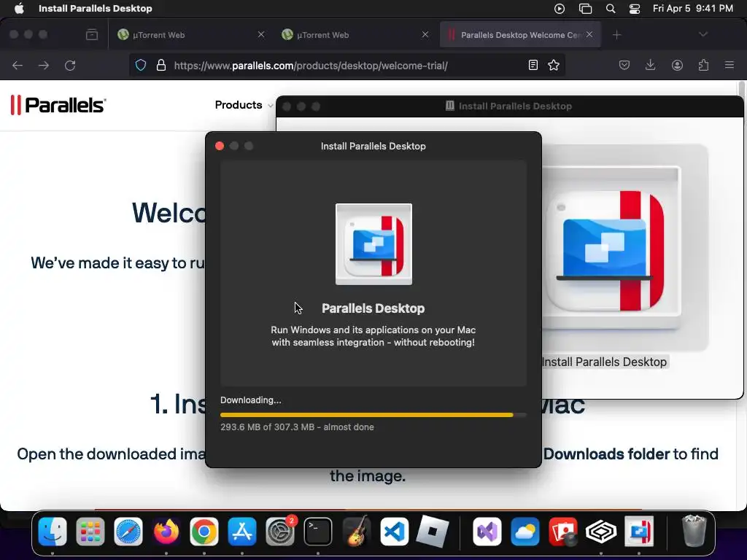
Task: Close the second µTorrent Web tab
Action: click(x=425, y=35)
